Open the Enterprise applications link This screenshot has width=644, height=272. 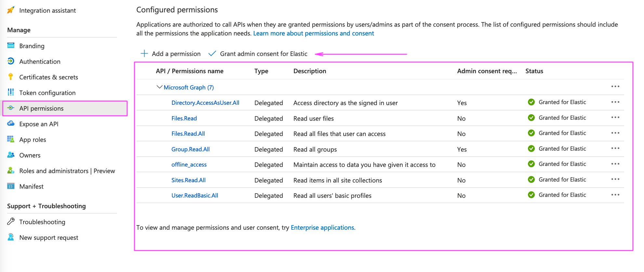pyautogui.click(x=322, y=227)
